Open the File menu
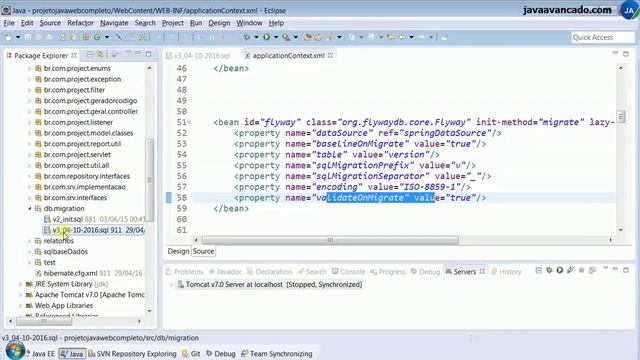640x360 pixels. (x=9, y=23)
